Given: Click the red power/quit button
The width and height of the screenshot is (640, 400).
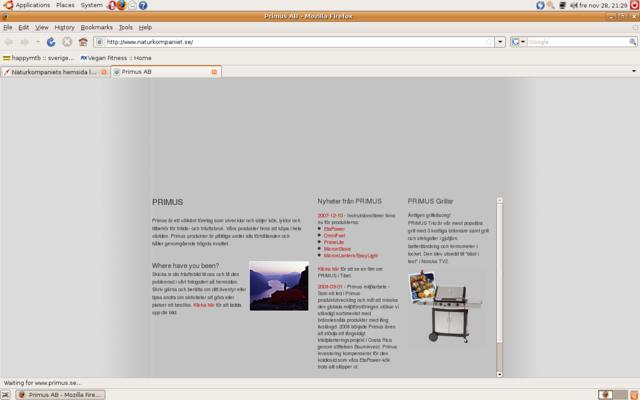Looking at the screenshot, I should [x=634, y=5].
